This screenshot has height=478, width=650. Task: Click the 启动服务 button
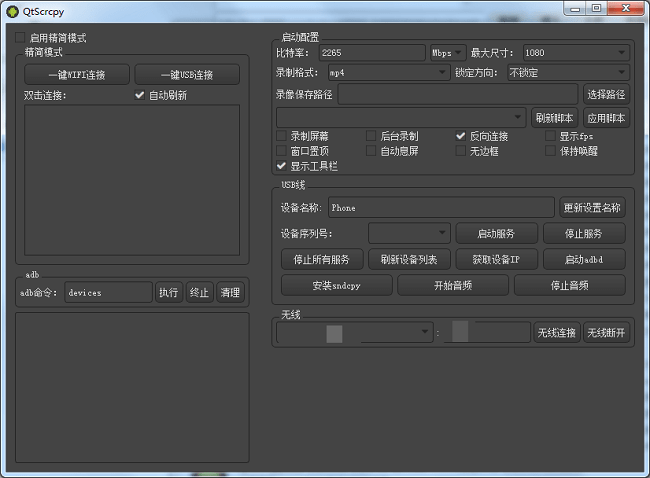[496, 233]
